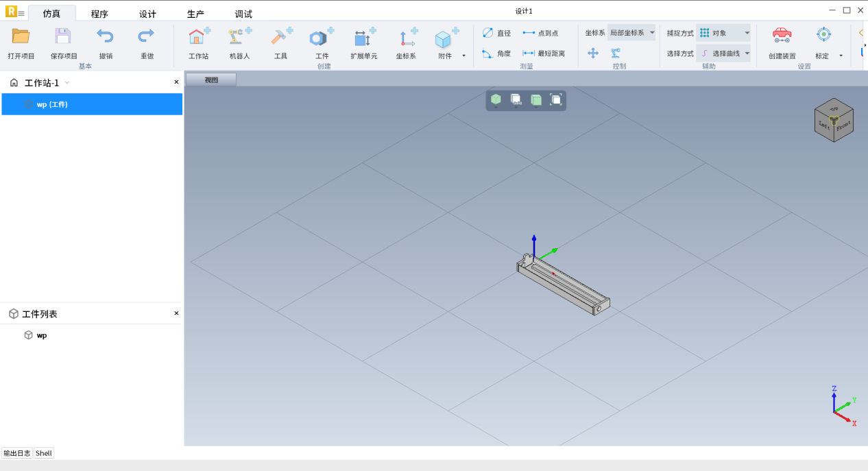The image size is (868, 471).
Task: Click the 输出日志 button
Action: pyautogui.click(x=16, y=453)
